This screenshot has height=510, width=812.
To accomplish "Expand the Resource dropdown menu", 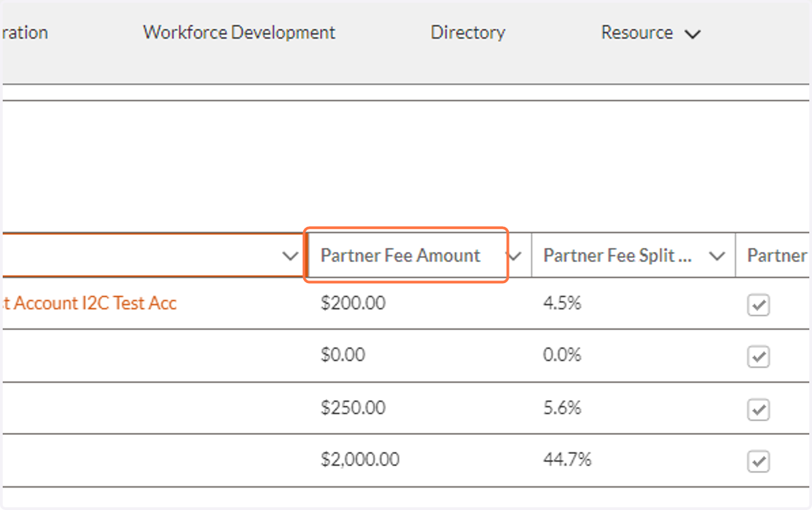I will pyautogui.click(x=650, y=33).
